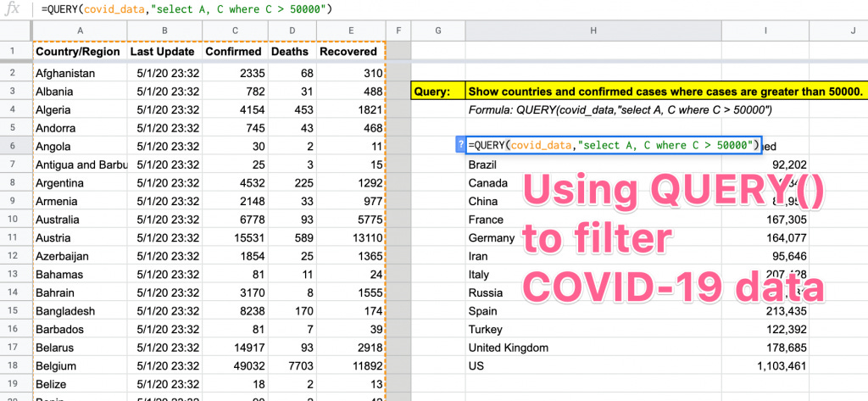Click Belgium's 49032 confirmed cell
This screenshot has width=868, height=401.
(x=236, y=365)
